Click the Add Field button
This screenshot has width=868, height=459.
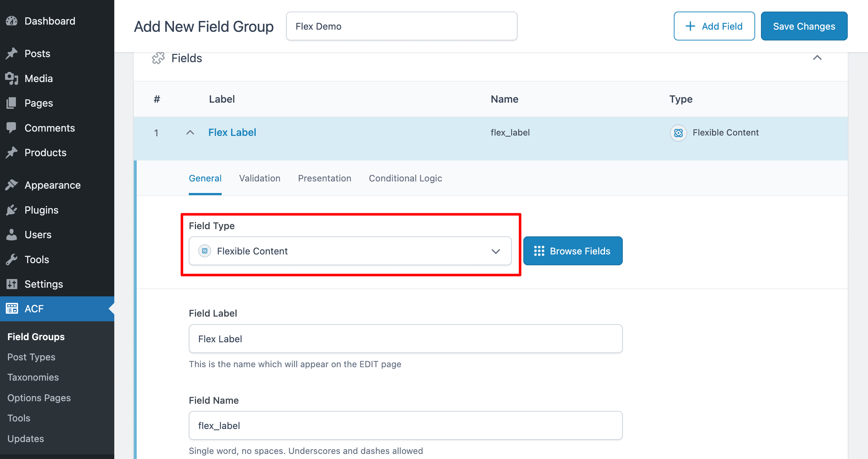click(x=714, y=26)
